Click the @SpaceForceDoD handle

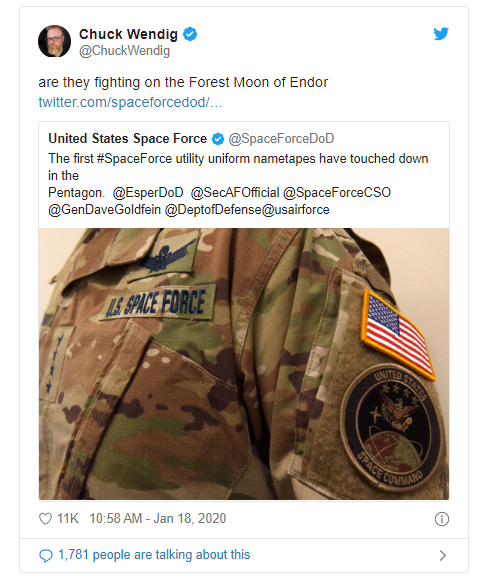281,138
